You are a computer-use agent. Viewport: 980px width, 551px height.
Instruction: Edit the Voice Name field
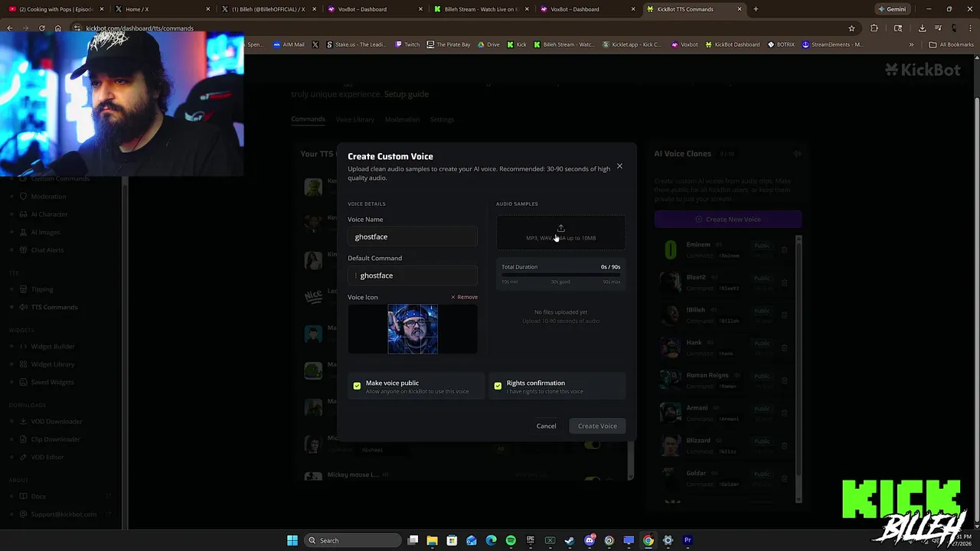413,236
